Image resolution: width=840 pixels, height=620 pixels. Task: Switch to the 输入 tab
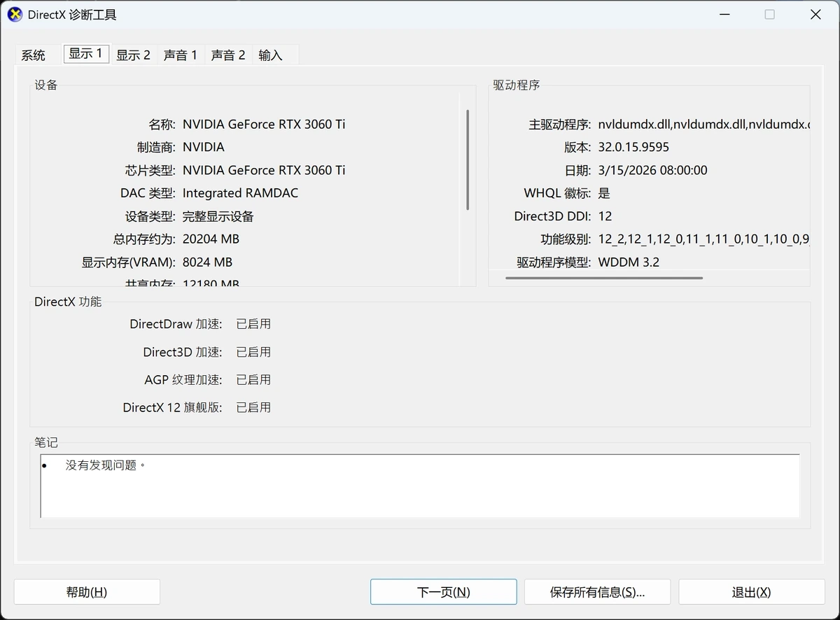tap(271, 55)
